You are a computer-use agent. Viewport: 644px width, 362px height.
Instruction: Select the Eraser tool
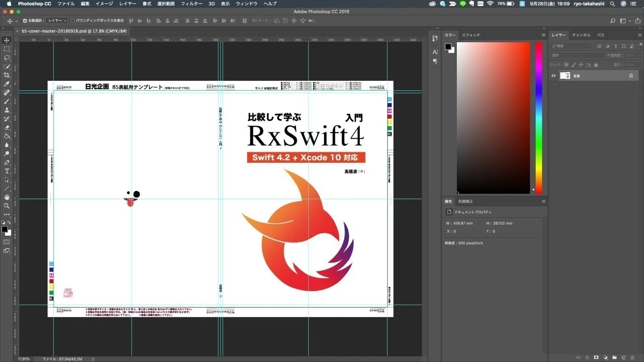click(7, 128)
